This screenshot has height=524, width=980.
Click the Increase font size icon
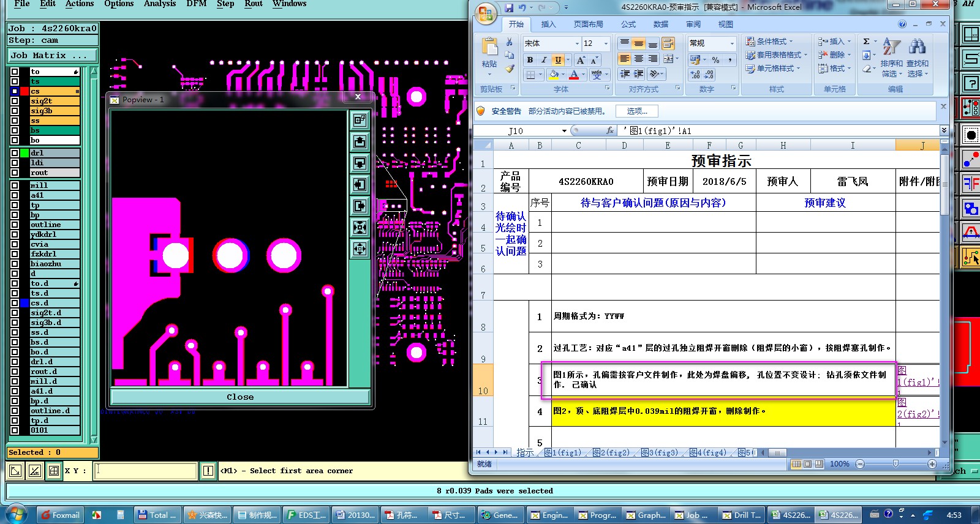point(580,59)
